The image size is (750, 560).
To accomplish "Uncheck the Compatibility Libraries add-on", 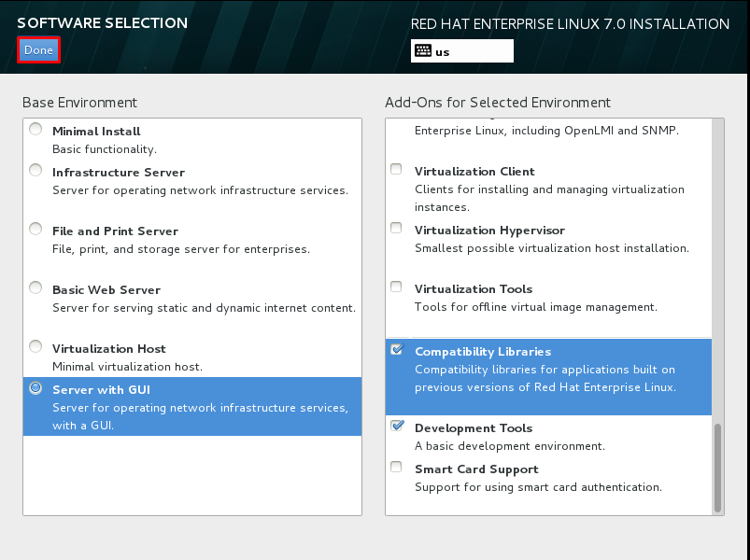I will pyautogui.click(x=396, y=349).
